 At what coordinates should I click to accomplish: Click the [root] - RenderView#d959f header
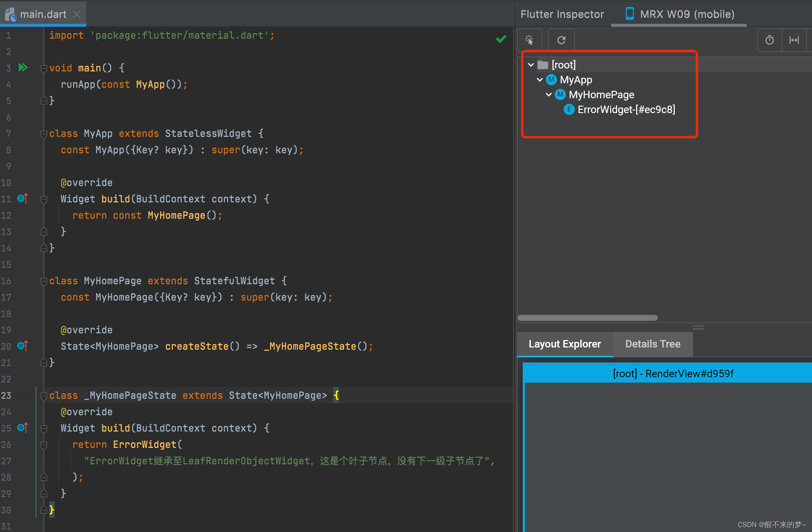point(668,373)
